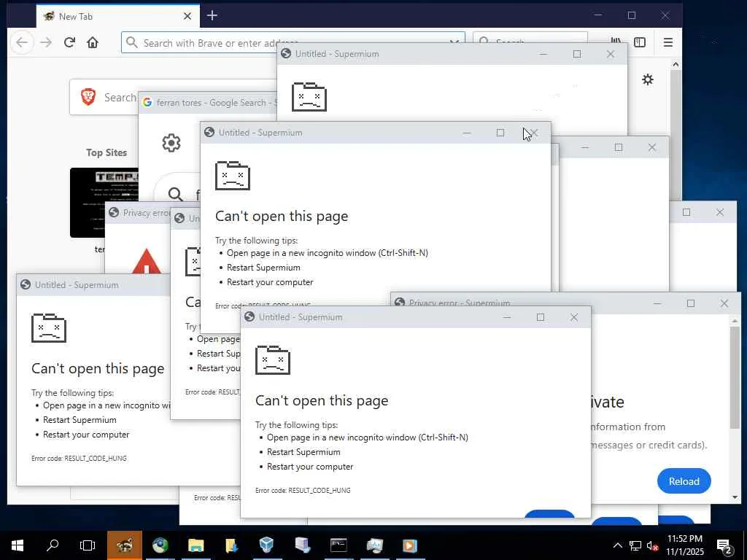Click error code text in bottom-left window
This screenshot has width=747, height=560.
(79, 458)
